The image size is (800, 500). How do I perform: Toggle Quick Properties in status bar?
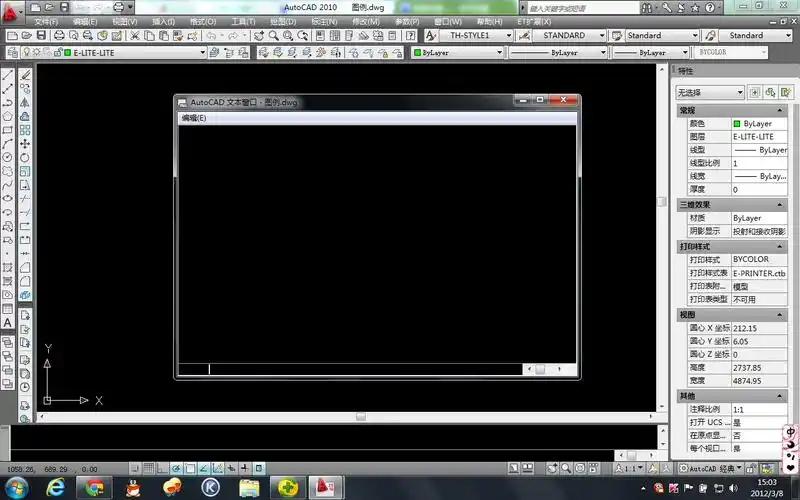tap(259, 468)
